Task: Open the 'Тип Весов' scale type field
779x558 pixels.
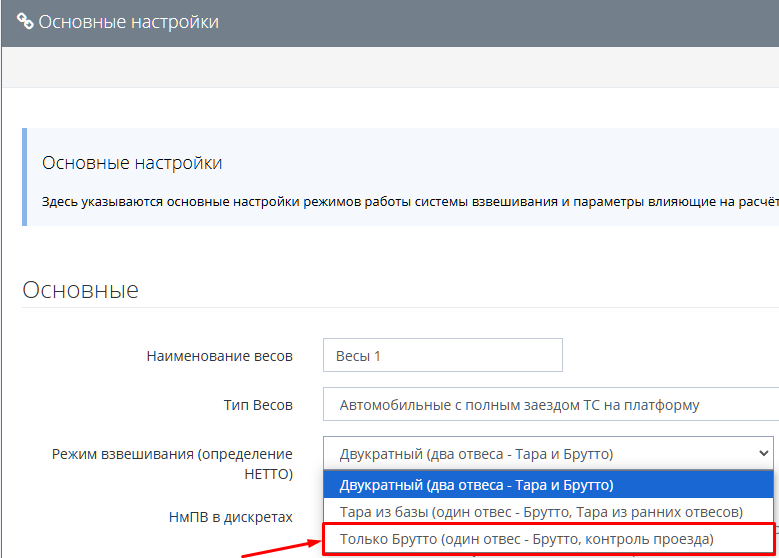Action: pos(550,405)
